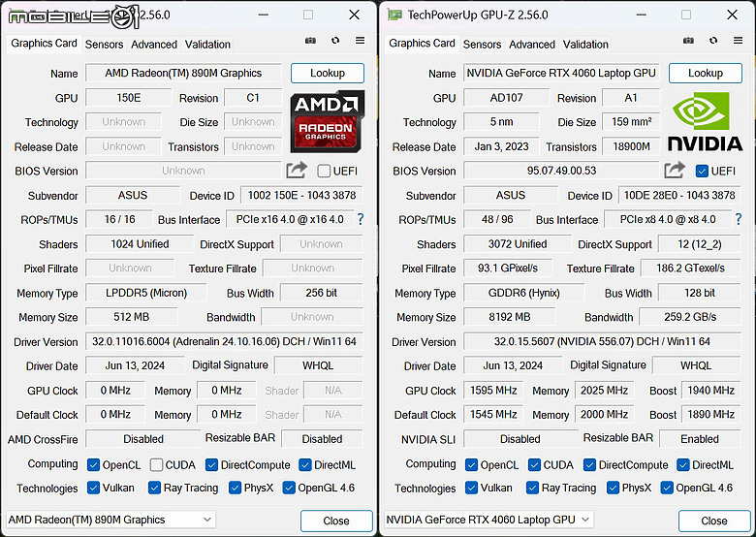Click Close button in AMD window
The width and height of the screenshot is (756, 537).
pyautogui.click(x=336, y=521)
